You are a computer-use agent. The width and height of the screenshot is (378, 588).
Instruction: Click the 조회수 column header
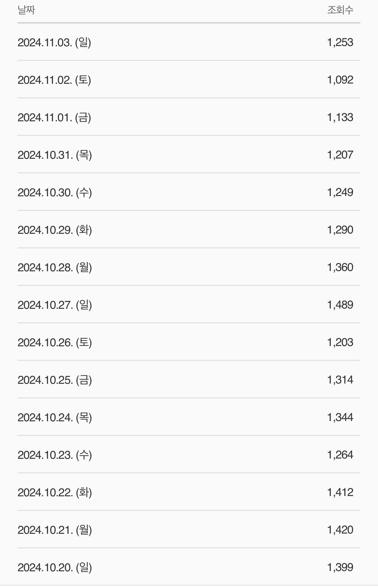pyautogui.click(x=340, y=10)
